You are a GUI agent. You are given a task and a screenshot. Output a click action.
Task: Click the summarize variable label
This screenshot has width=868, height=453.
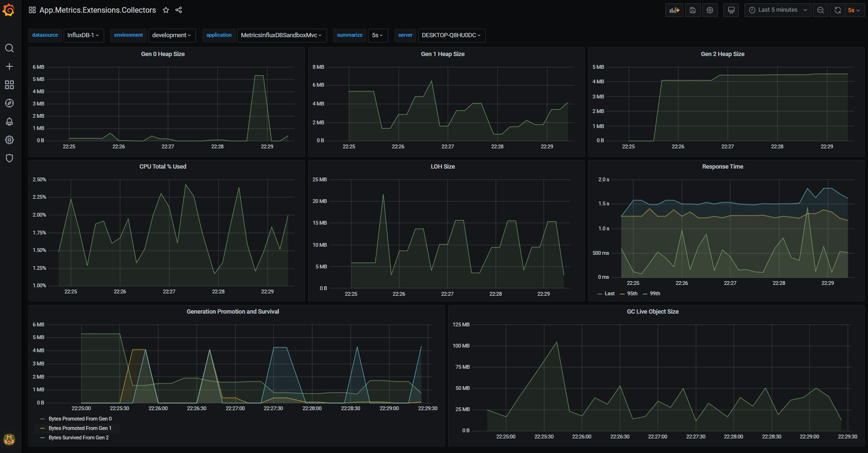(x=350, y=35)
